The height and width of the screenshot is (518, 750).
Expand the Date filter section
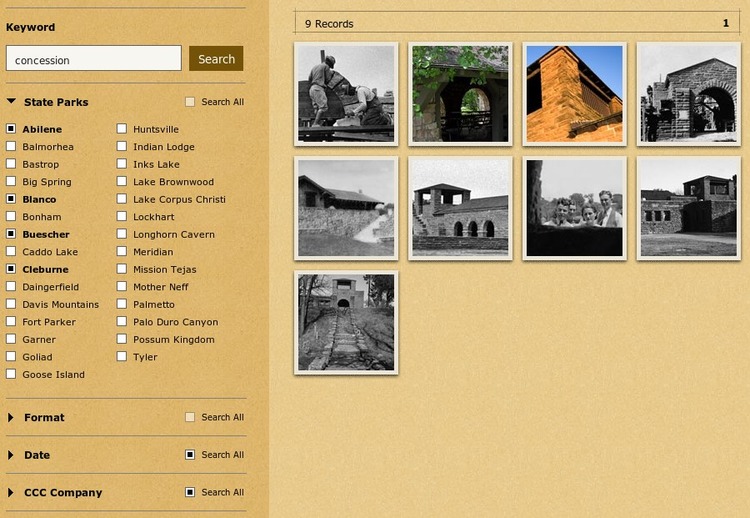(12, 455)
